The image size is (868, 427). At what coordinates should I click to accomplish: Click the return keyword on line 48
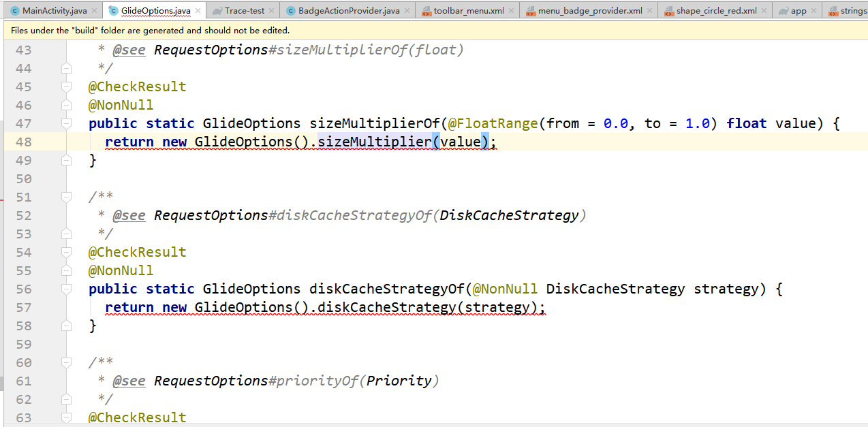click(129, 142)
